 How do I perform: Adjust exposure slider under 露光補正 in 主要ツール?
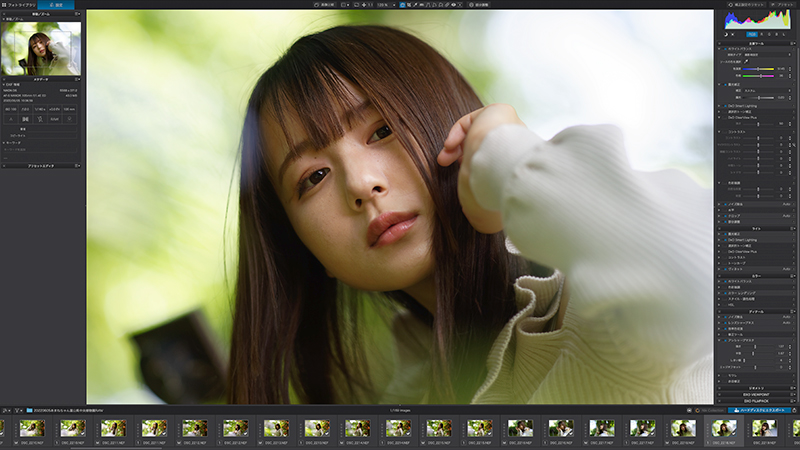(758, 98)
